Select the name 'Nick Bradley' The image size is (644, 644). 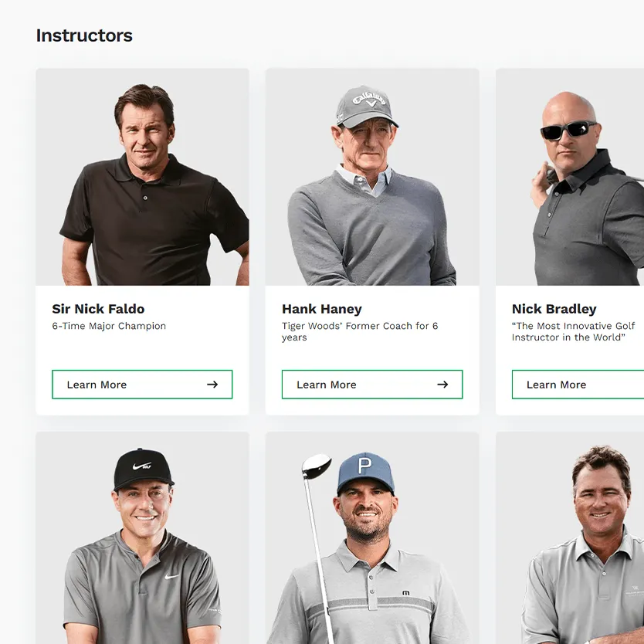pyautogui.click(x=555, y=308)
